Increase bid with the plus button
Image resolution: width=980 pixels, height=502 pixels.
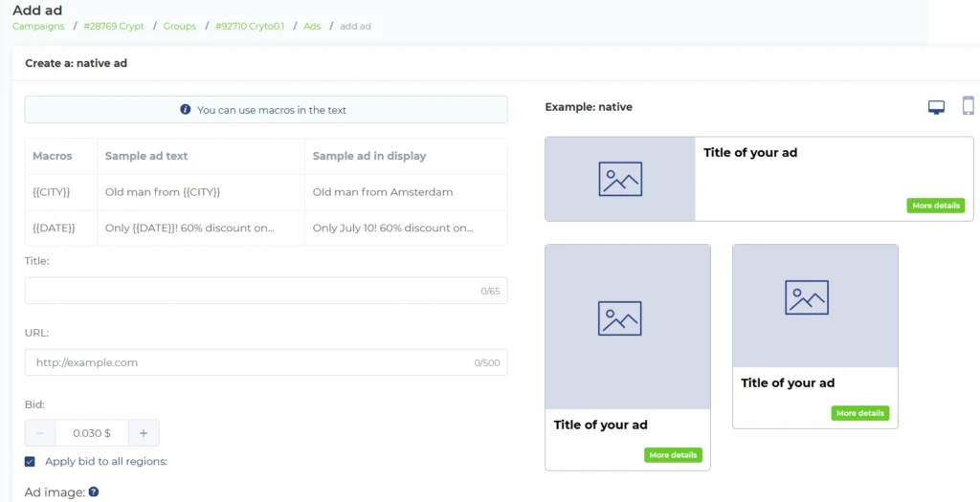[144, 433]
